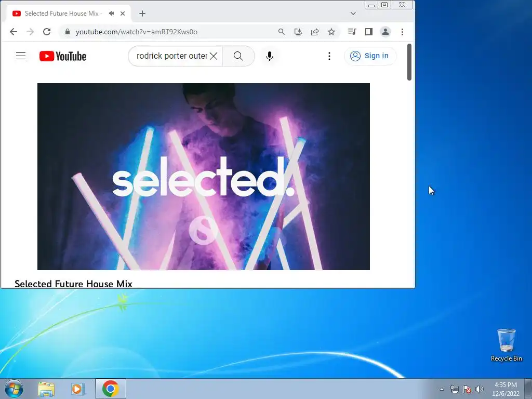
Task: View site information via the lock icon
Action: point(67,32)
